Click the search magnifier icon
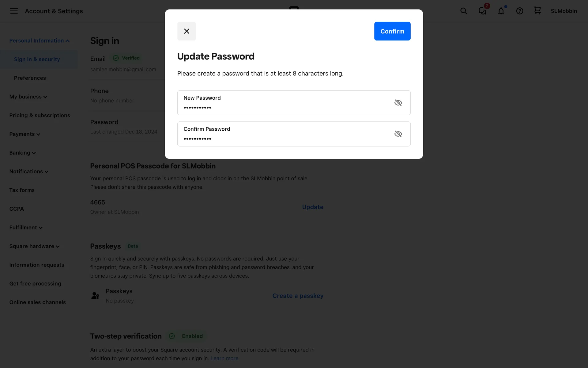588x368 pixels. point(463,11)
